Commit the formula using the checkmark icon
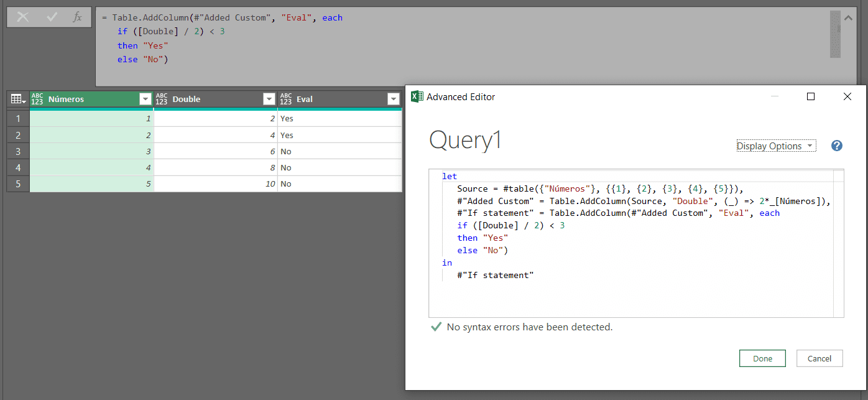 [51, 17]
